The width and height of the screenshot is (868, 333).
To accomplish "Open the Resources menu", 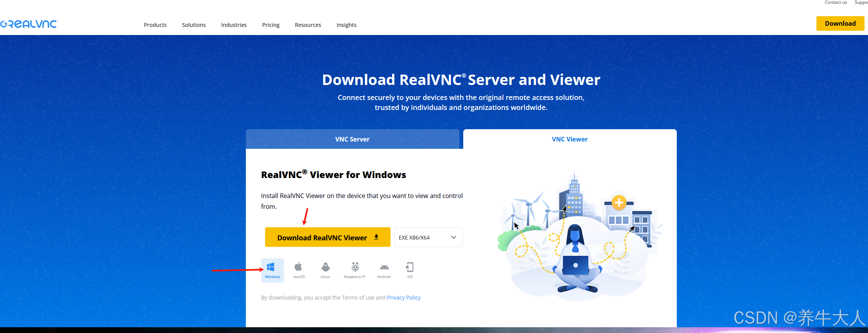I will click(308, 25).
